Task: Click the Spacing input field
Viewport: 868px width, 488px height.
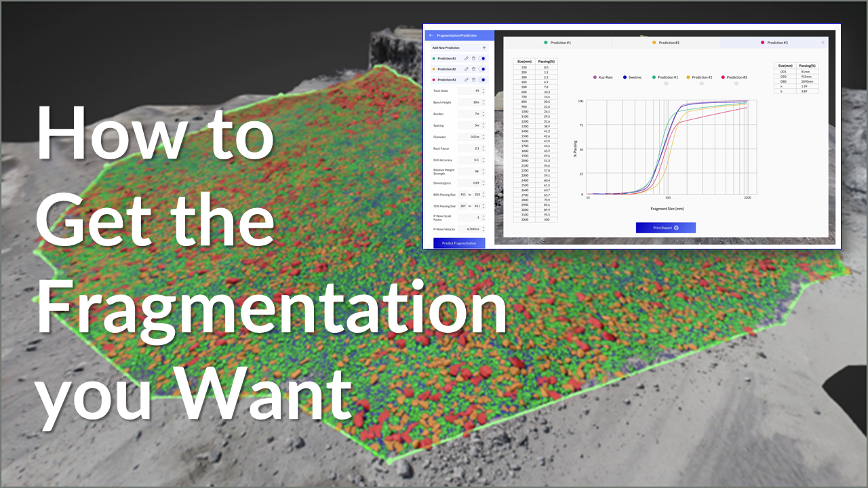Action: point(471,125)
